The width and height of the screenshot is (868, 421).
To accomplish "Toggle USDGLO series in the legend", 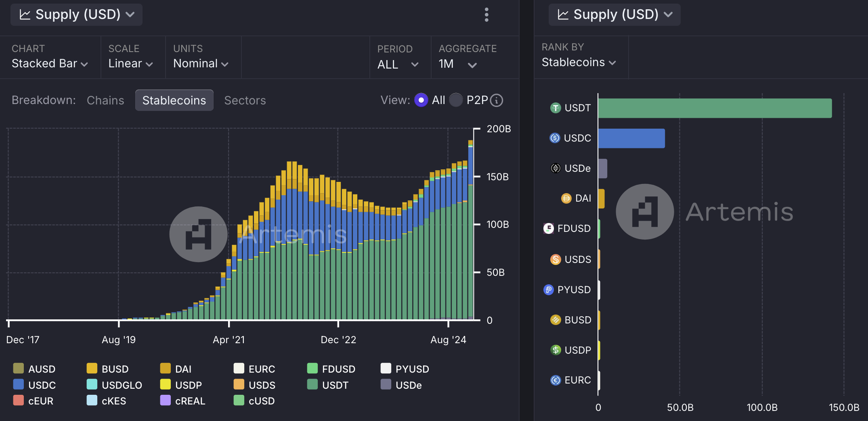I will (114, 385).
